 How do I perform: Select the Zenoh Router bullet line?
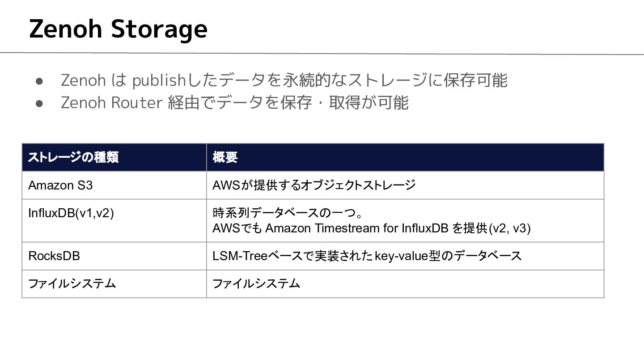tap(234, 103)
